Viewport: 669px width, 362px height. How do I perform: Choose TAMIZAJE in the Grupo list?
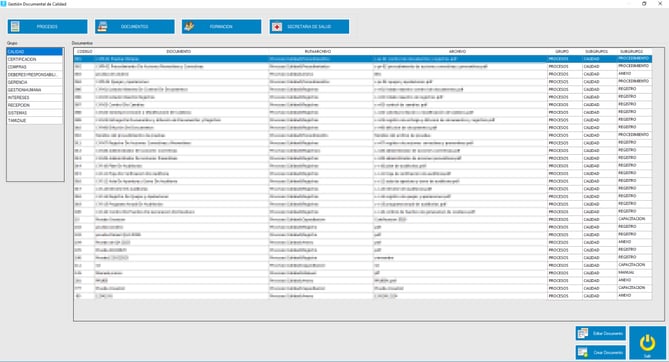35,121
